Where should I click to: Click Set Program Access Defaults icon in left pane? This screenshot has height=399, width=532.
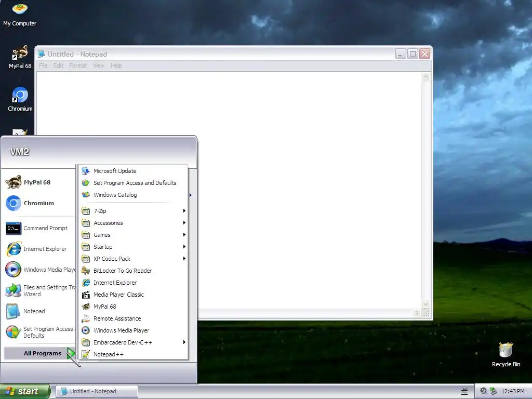pos(14,332)
